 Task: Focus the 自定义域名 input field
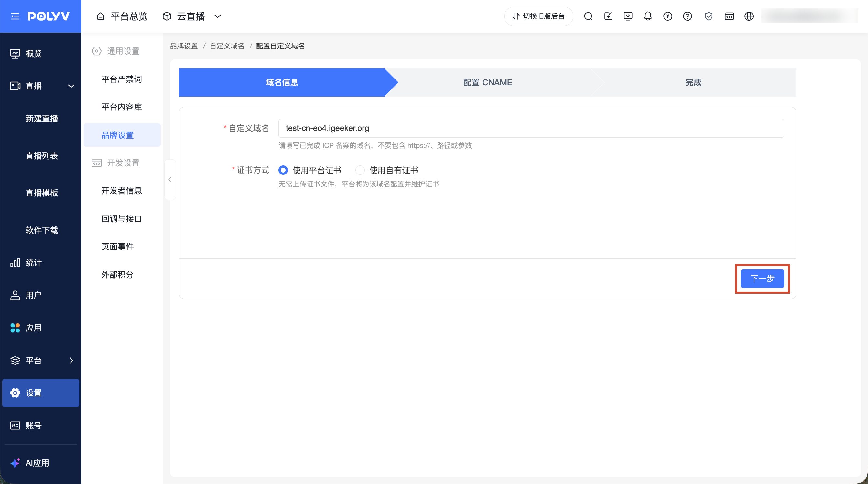(x=531, y=128)
